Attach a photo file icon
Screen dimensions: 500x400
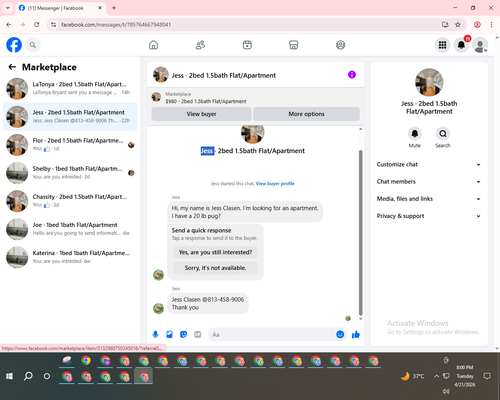click(169, 334)
